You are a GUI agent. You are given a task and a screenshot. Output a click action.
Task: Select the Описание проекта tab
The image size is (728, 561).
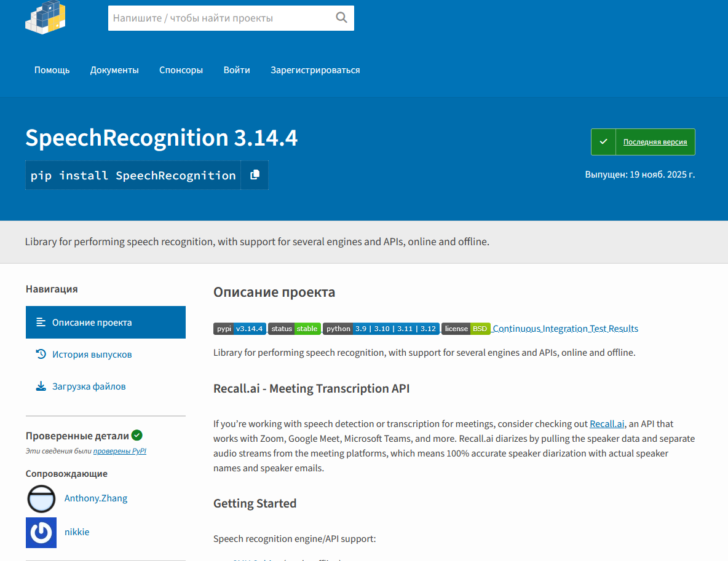[x=106, y=322]
